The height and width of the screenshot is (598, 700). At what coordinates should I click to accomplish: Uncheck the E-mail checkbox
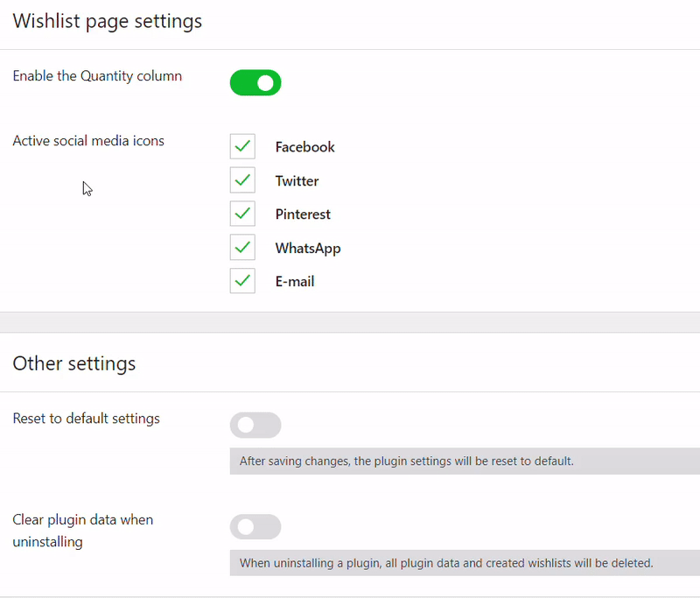point(242,280)
